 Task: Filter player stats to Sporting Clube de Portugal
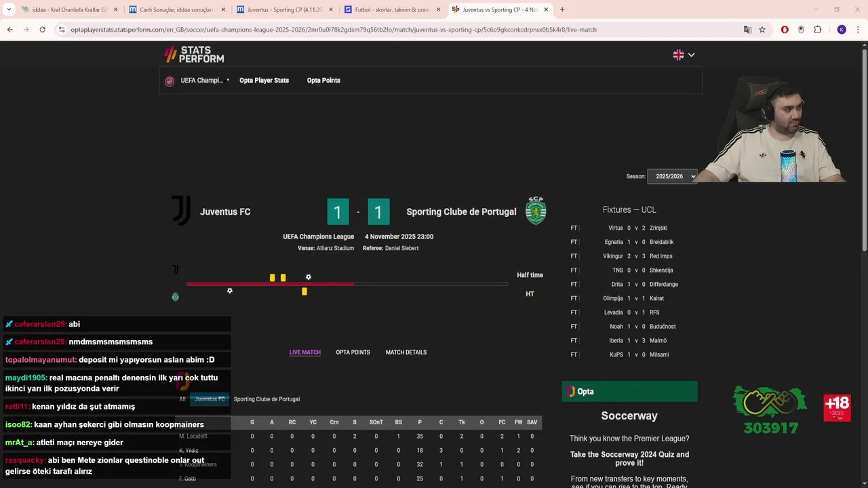[267, 399]
